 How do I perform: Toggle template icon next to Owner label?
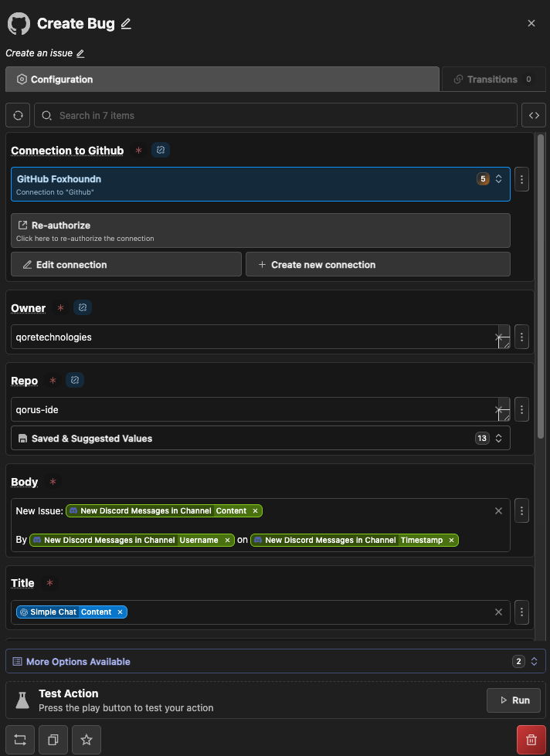(x=83, y=307)
